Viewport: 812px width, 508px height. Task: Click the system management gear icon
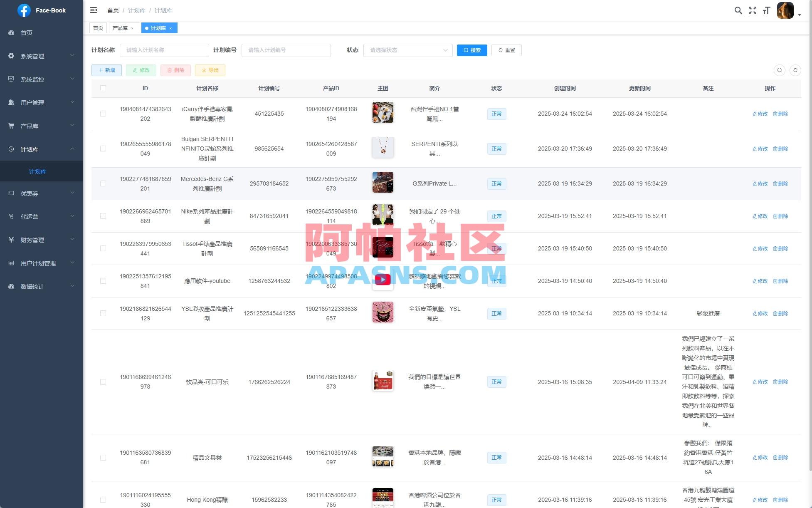tap(11, 56)
